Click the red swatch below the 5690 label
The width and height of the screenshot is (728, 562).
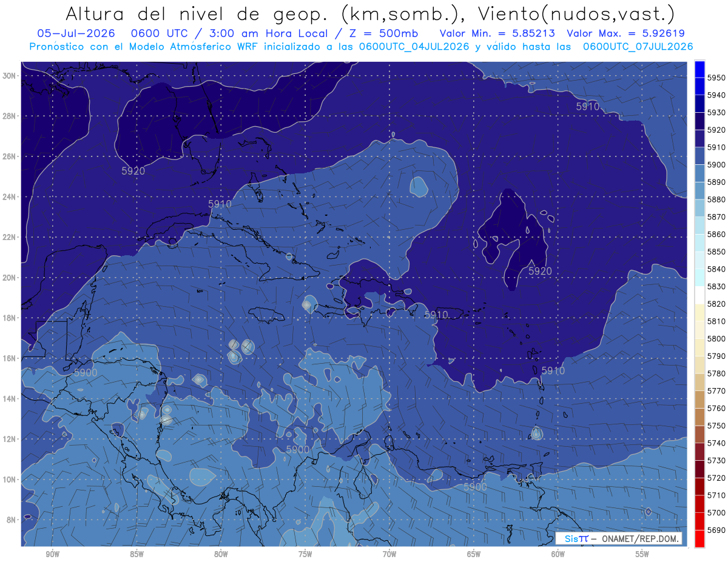click(699, 538)
